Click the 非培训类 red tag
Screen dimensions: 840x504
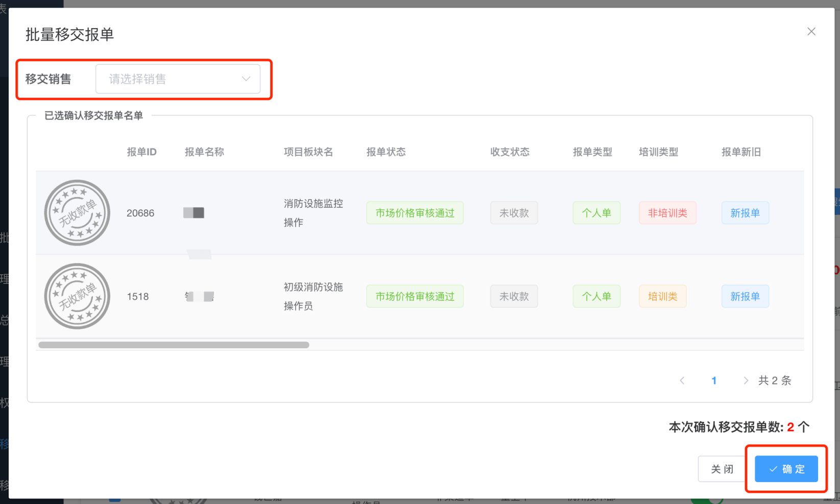coord(667,213)
